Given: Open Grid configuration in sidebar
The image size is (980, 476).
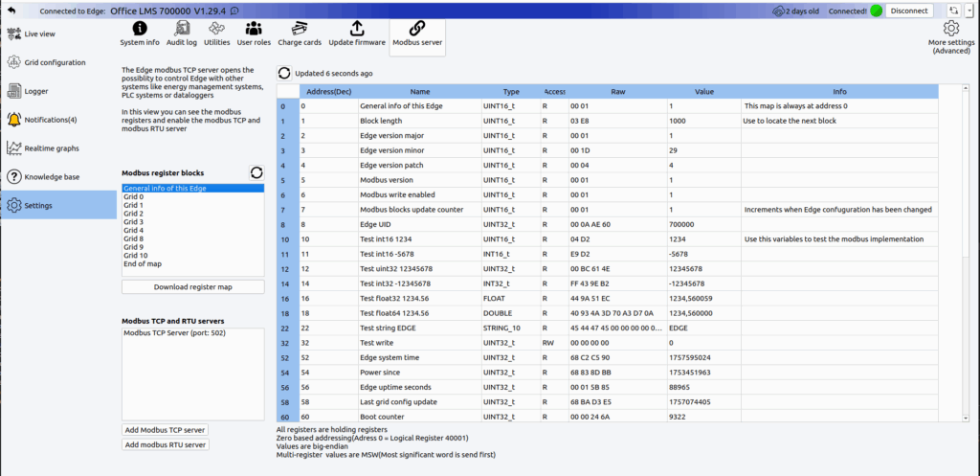Looking at the screenshot, I should click(58, 62).
